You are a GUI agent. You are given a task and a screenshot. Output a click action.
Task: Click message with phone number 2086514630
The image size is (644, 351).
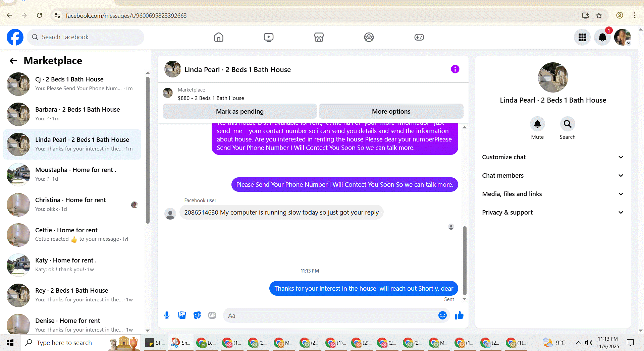(x=281, y=212)
